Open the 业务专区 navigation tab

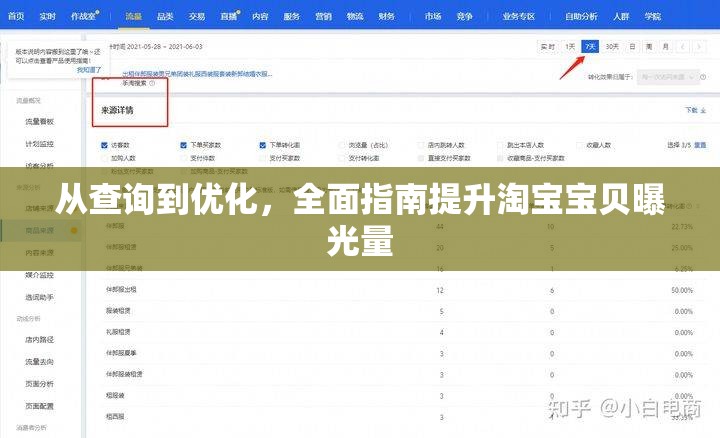pyautogui.click(x=519, y=16)
